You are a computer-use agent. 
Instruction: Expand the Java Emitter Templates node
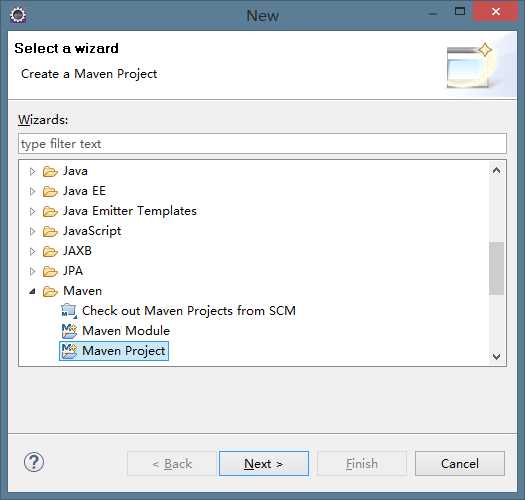[32, 211]
